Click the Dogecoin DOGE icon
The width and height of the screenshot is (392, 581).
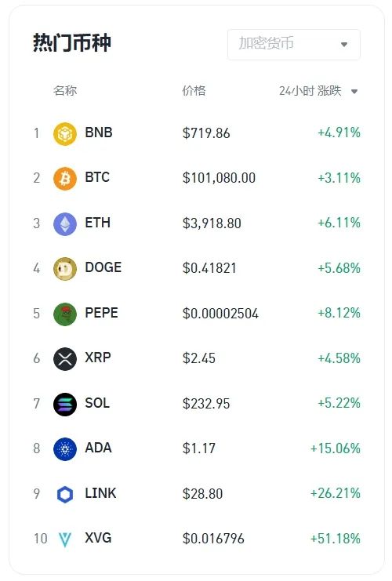[x=65, y=269]
